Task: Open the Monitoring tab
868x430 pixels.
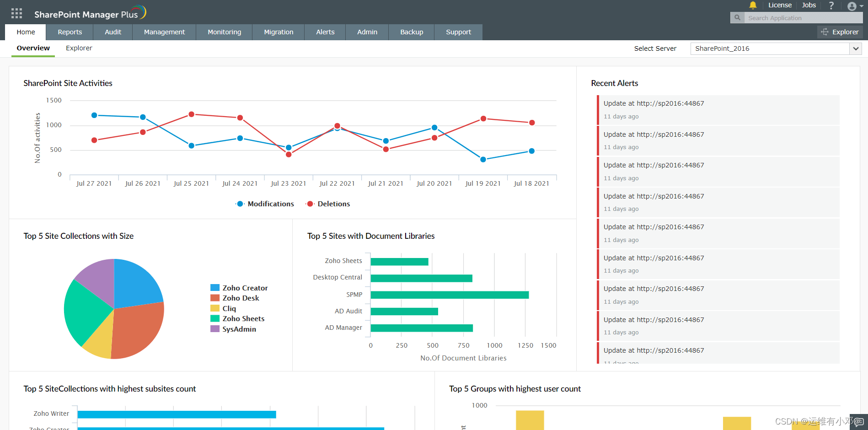Action: pyautogui.click(x=224, y=32)
